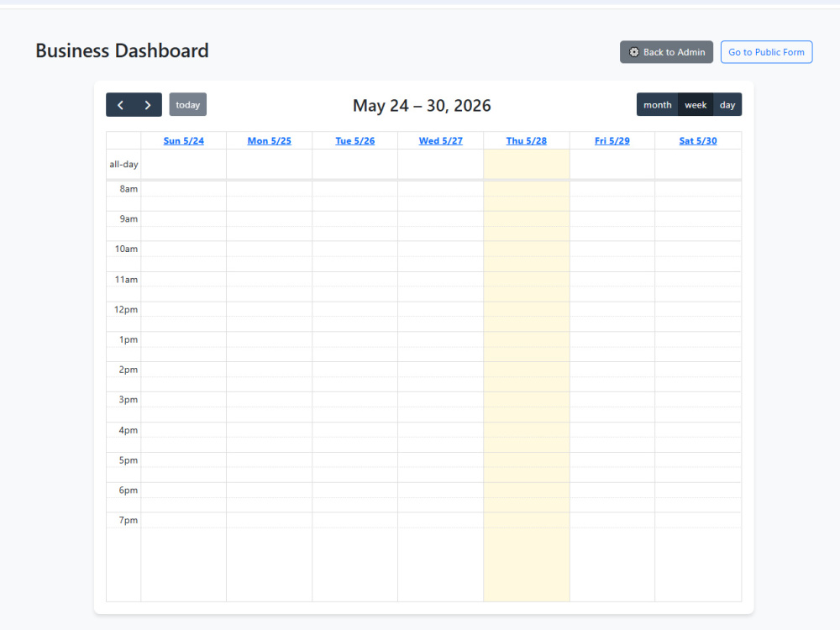The height and width of the screenshot is (630, 840).
Task: Click the 5pm time label
Action: pos(129,460)
